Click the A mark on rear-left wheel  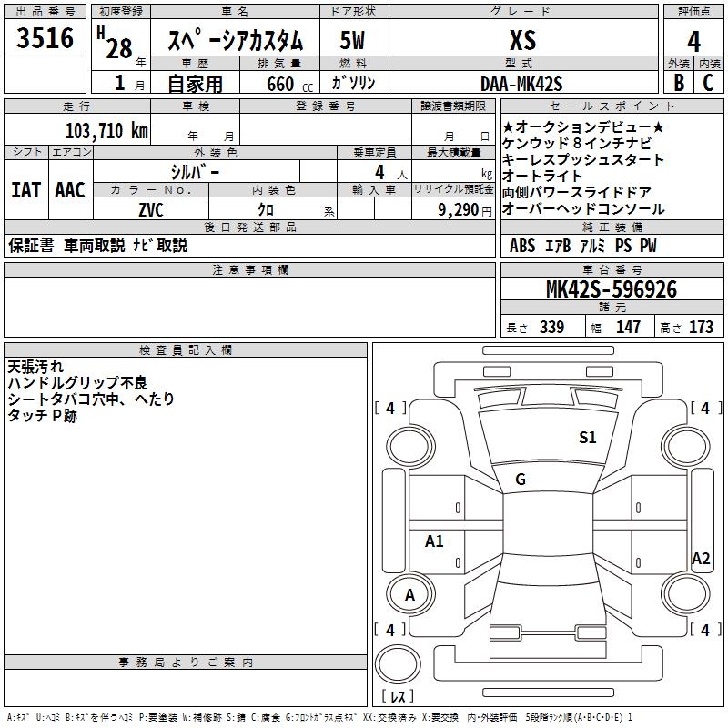pos(409,595)
